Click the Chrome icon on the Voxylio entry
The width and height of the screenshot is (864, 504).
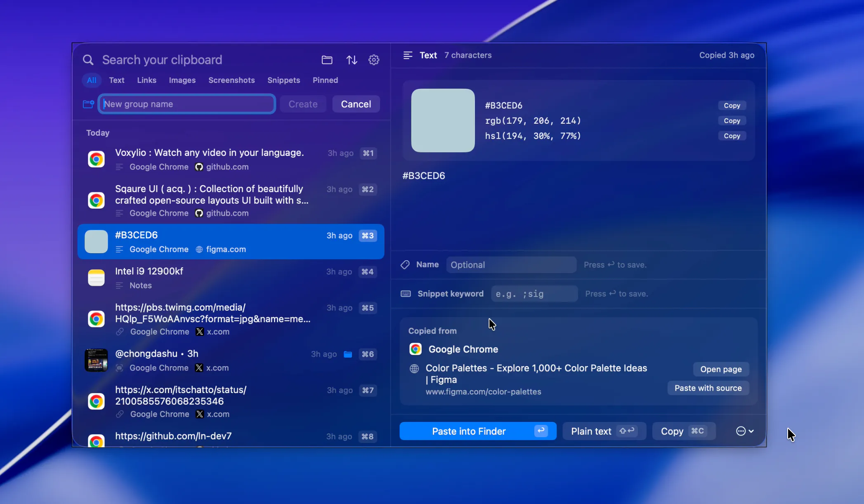(x=96, y=159)
